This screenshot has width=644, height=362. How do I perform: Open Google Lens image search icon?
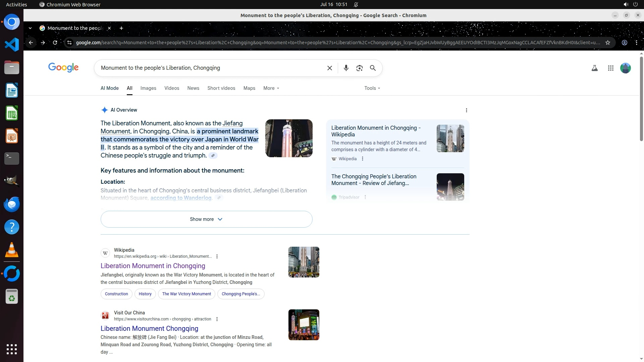(359, 68)
